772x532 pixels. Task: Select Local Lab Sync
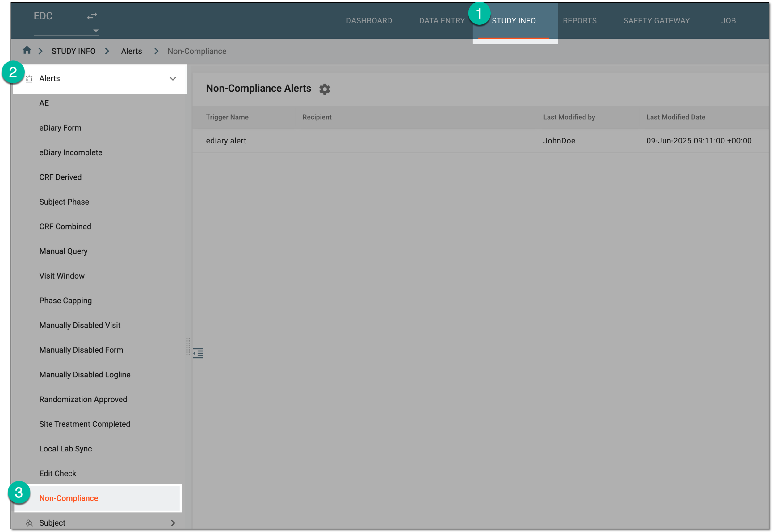coord(65,448)
